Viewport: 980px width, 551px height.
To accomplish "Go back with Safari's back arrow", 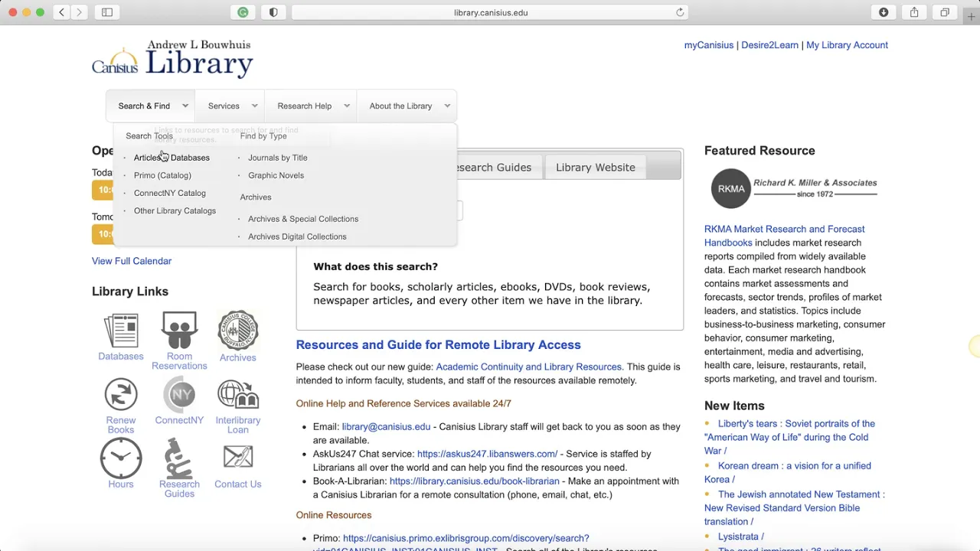I will 61,12.
